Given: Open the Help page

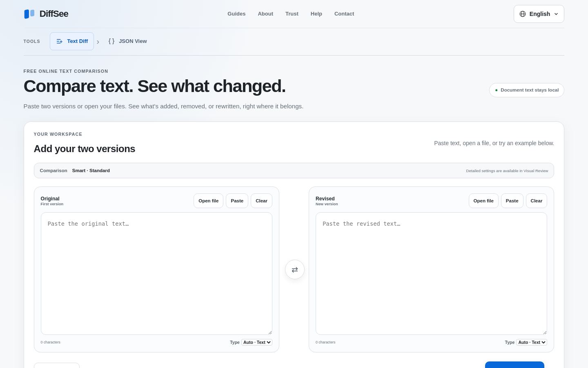Looking at the screenshot, I should tap(316, 14).
